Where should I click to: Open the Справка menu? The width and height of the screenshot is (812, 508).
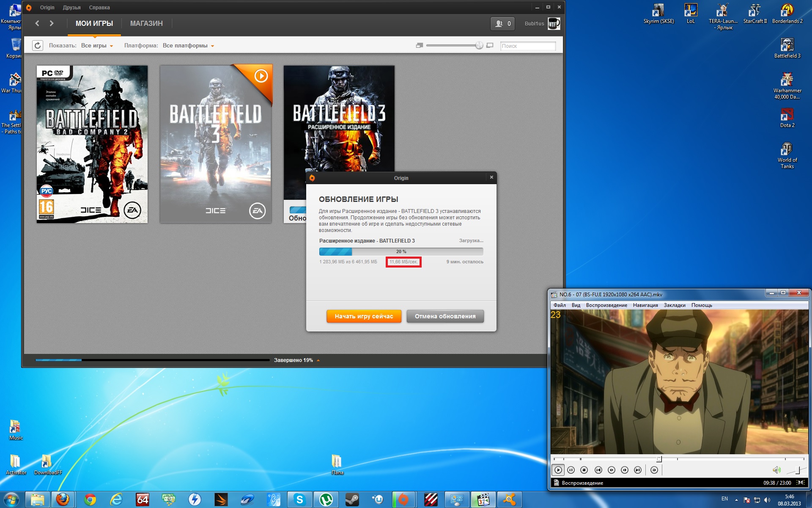pyautogui.click(x=99, y=8)
